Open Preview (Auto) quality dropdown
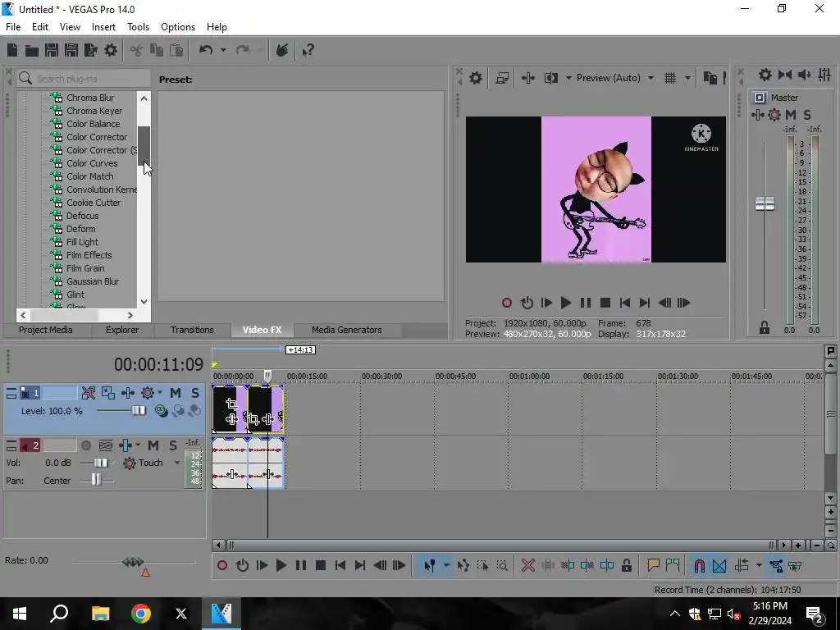Image resolution: width=840 pixels, height=630 pixels. click(x=615, y=78)
